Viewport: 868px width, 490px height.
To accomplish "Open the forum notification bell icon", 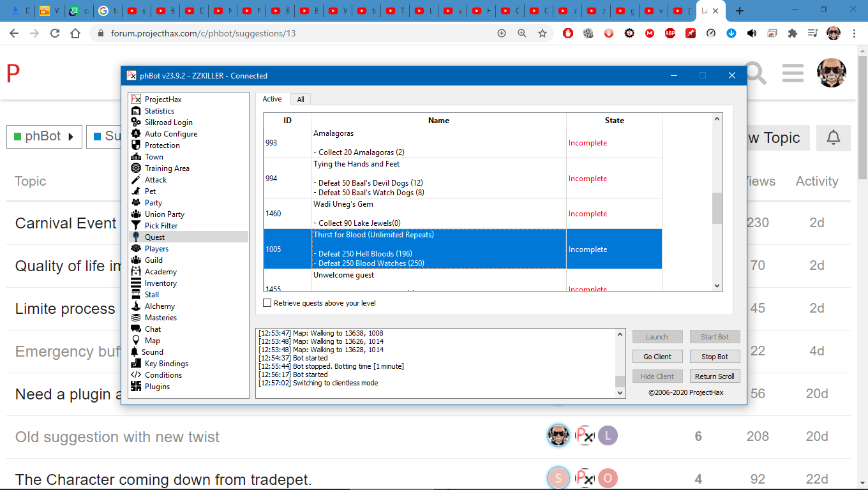I will (833, 138).
